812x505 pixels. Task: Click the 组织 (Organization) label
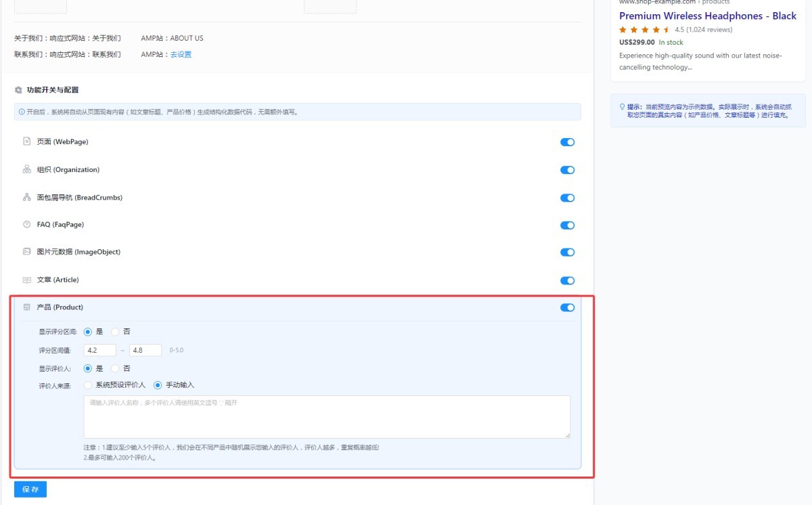point(68,169)
